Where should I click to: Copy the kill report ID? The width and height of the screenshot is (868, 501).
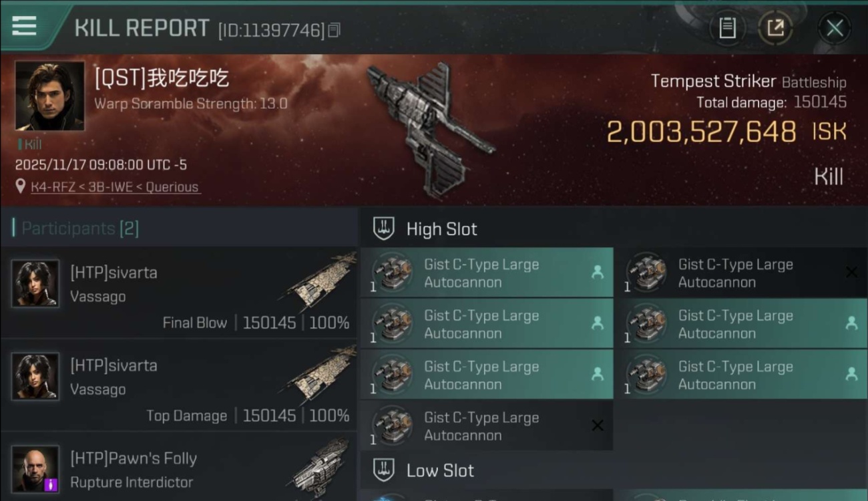pos(335,30)
